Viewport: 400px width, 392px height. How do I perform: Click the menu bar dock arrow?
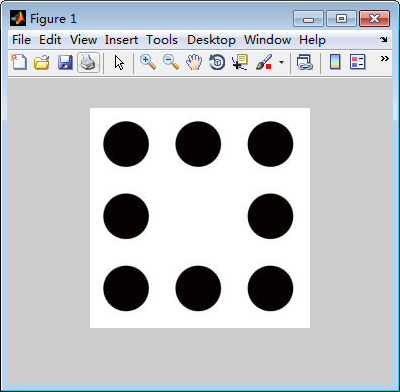(x=384, y=40)
